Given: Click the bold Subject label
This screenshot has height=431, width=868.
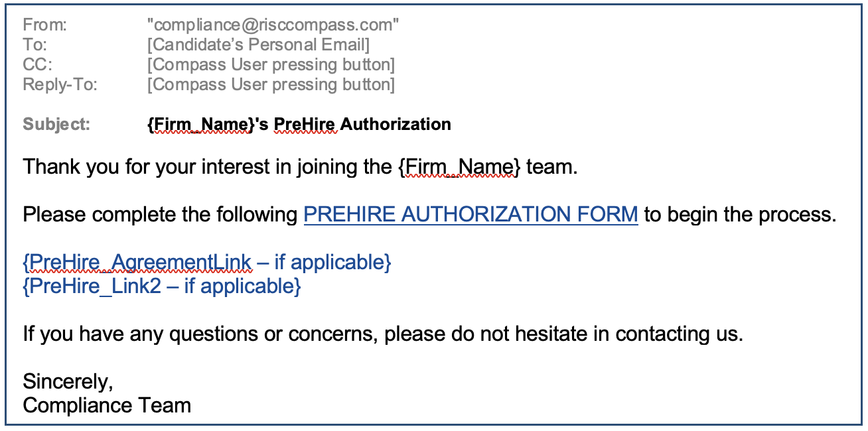Looking at the screenshot, I should click(56, 124).
